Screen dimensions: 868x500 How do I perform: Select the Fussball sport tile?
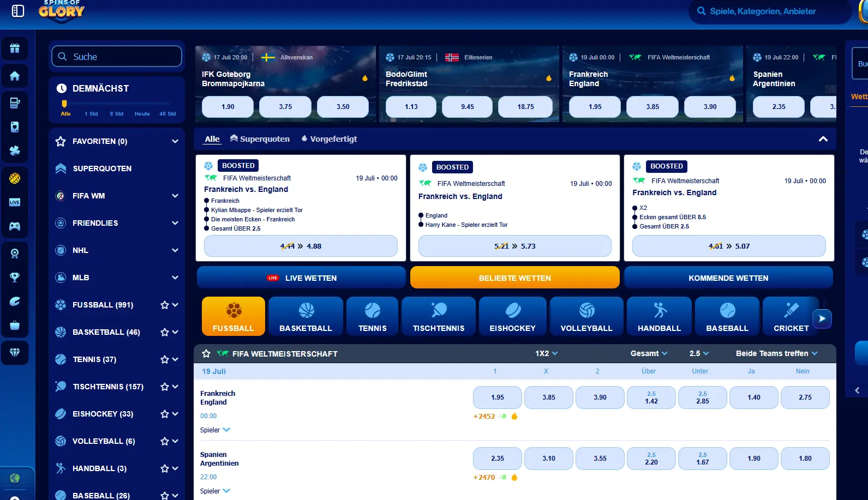[234, 316]
